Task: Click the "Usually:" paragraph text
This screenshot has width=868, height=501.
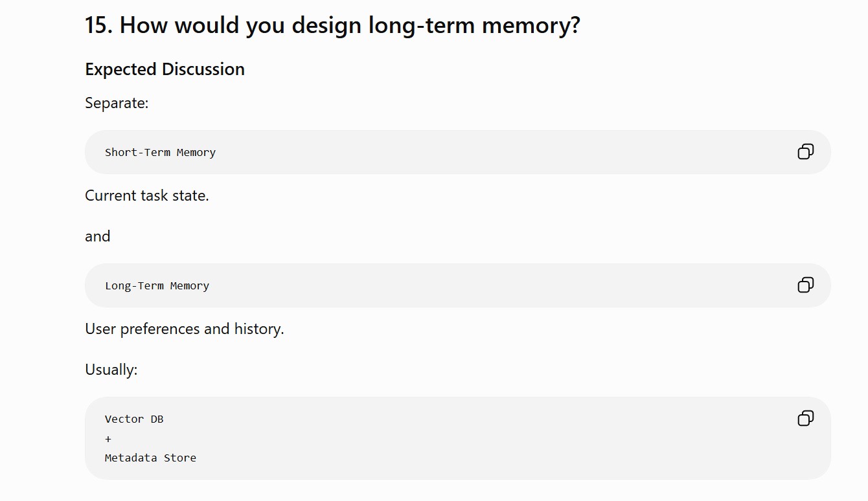Action: coord(111,370)
